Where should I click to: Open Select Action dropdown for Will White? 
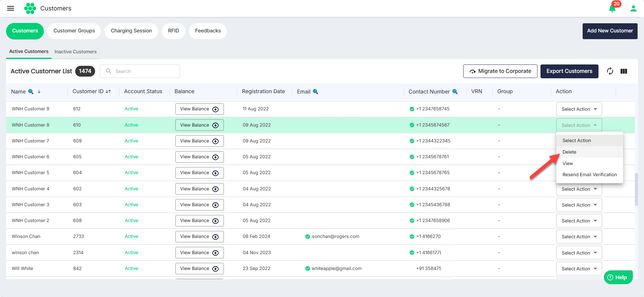(579, 269)
